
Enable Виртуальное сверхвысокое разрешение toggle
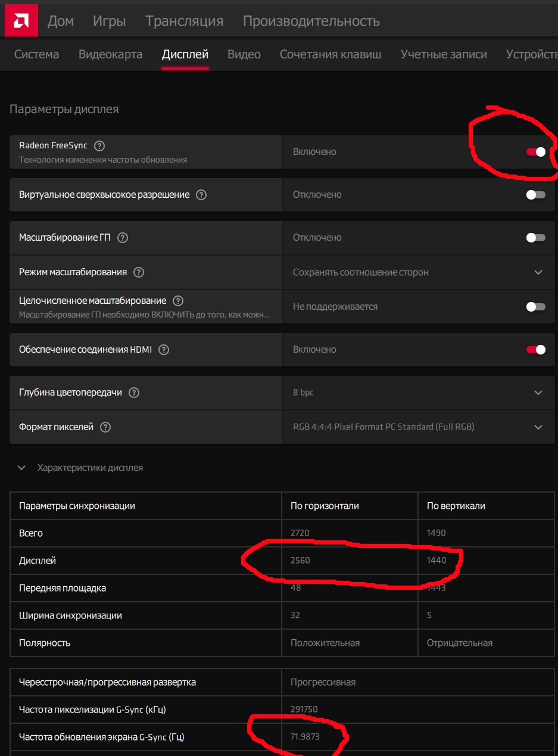535,195
